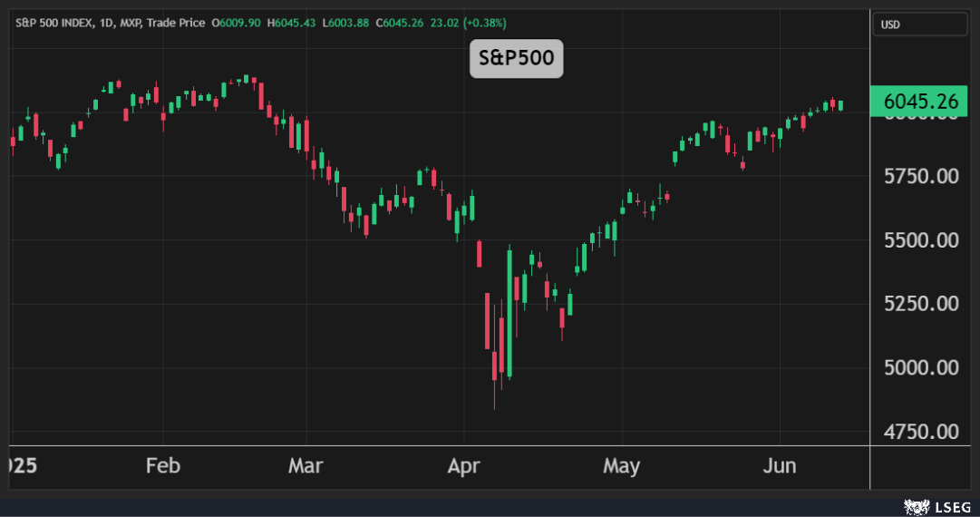Click the S&P500 label button

point(516,60)
